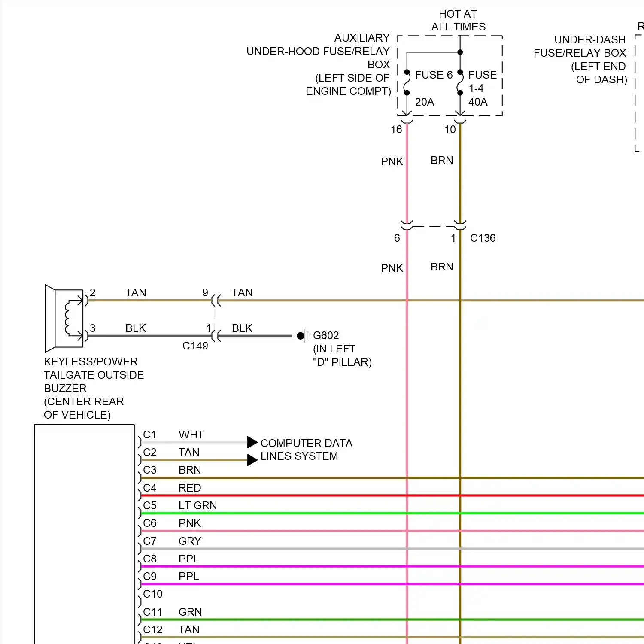Select the C10 pin label
644x644 pixels.
tap(153, 594)
